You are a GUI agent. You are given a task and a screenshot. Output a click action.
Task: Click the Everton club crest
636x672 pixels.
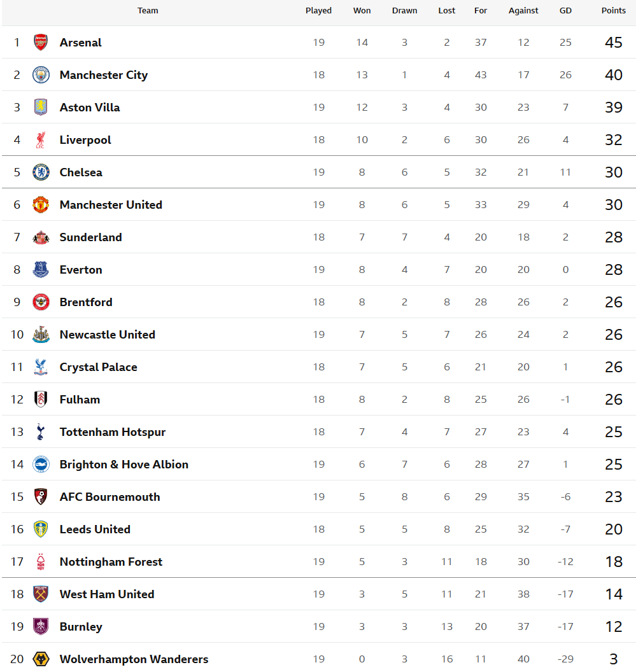(x=41, y=270)
